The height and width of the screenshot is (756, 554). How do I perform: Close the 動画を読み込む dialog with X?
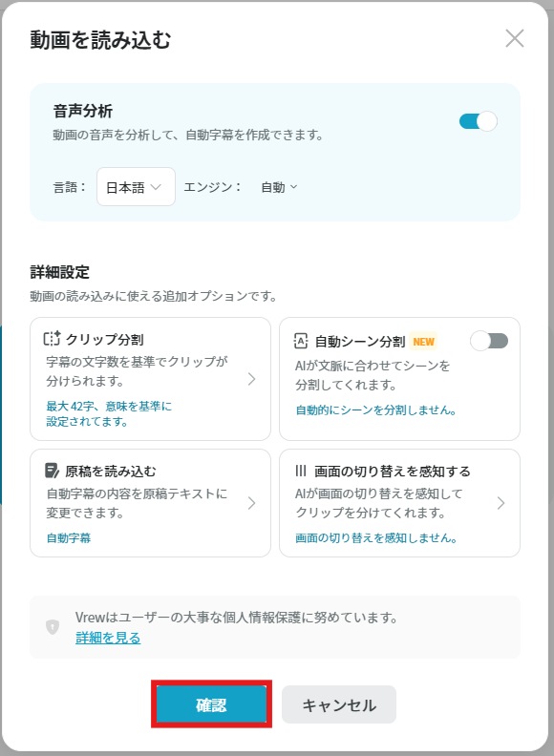pyautogui.click(x=515, y=38)
